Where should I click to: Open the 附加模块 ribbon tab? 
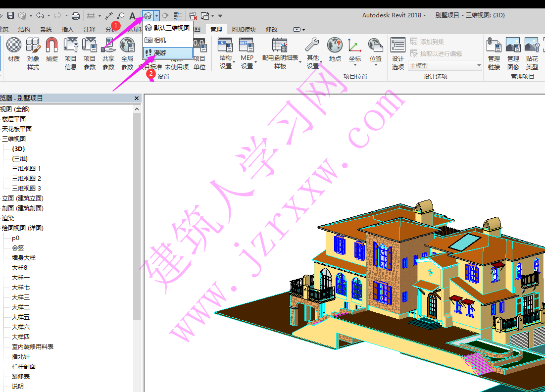point(244,30)
